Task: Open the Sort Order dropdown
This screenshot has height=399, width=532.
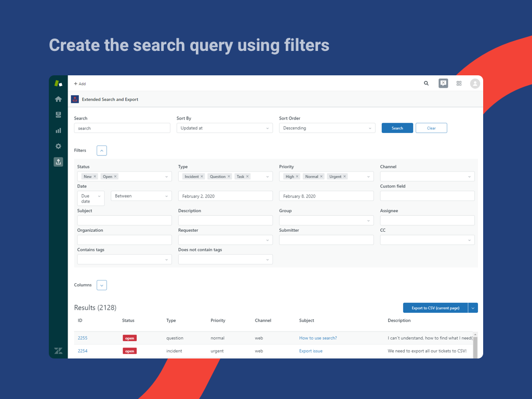Action: (x=327, y=128)
